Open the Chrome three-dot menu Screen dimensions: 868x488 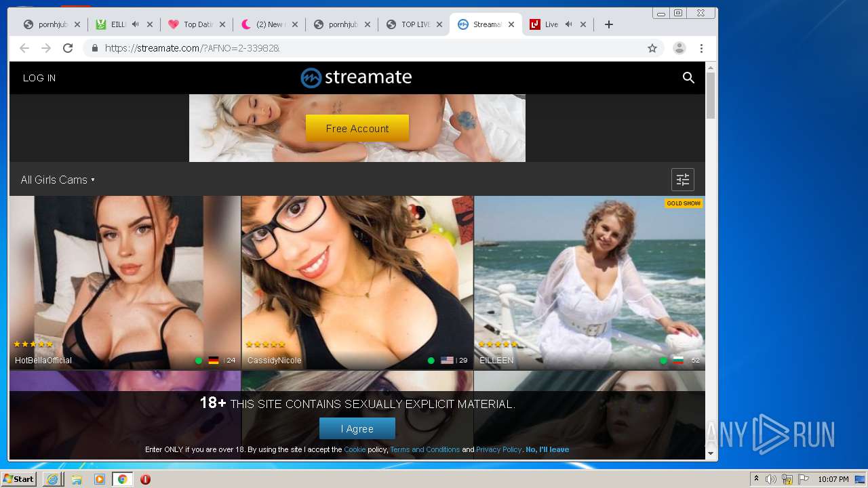pos(701,48)
